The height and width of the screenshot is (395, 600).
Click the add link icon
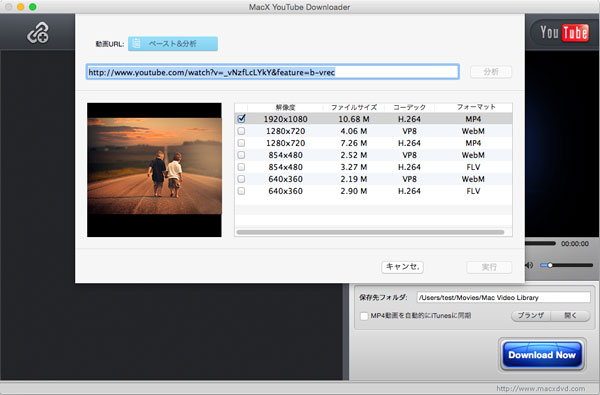point(38,32)
